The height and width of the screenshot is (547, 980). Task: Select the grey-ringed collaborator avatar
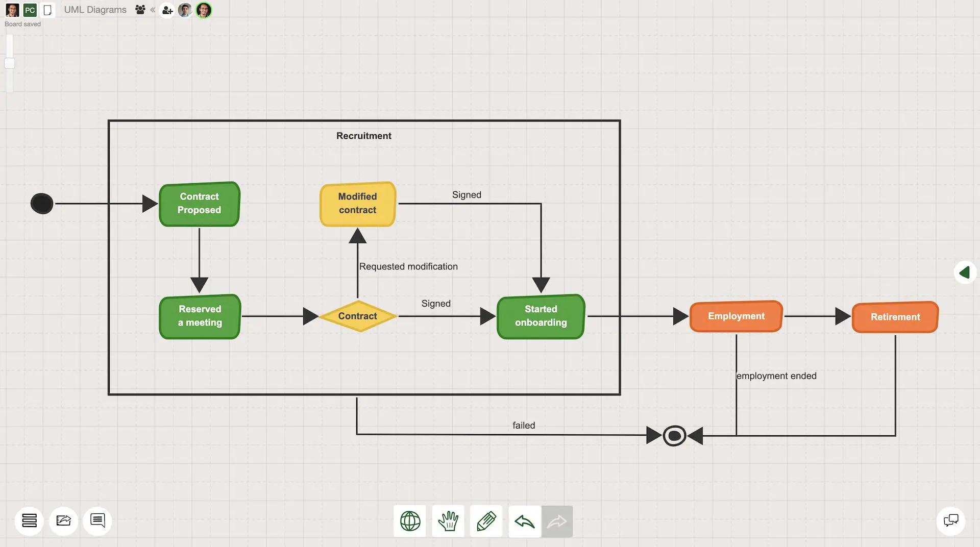click(x=185, y=10)
